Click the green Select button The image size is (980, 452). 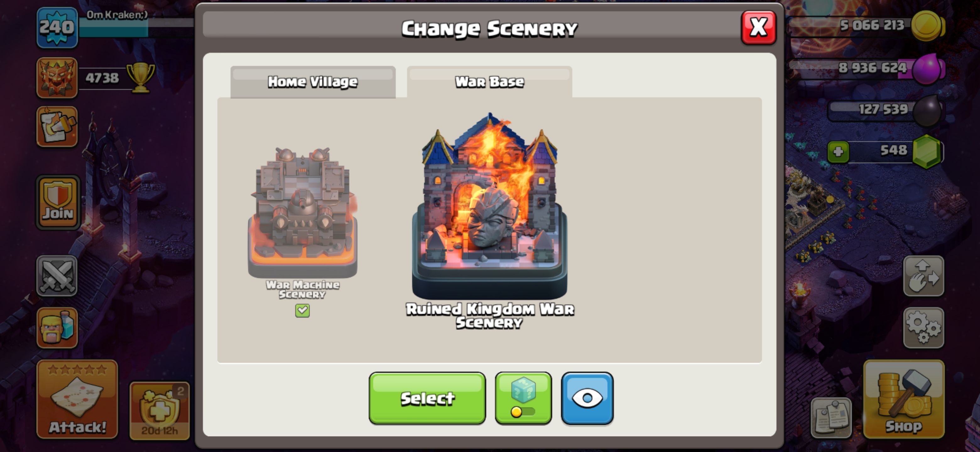point(427,398)
